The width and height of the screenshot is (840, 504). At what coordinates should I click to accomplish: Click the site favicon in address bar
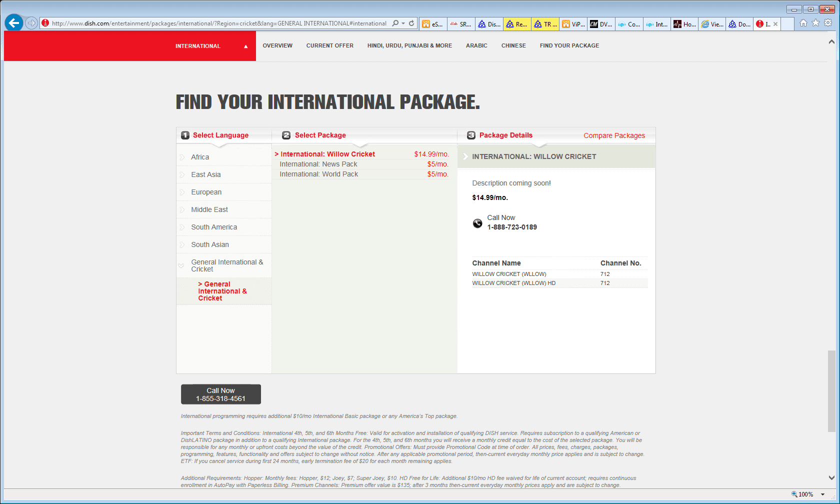pyautogui.click(x=45, y=23)
